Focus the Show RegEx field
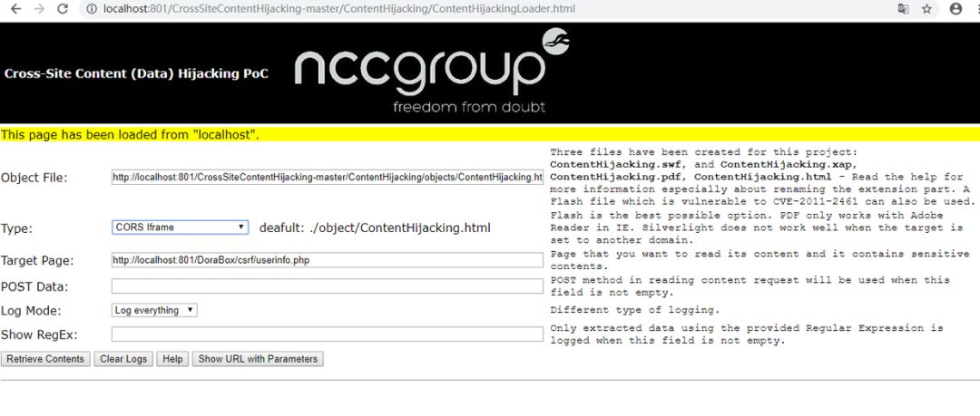Screen dimensions: 980x416 tap(328, 334)
